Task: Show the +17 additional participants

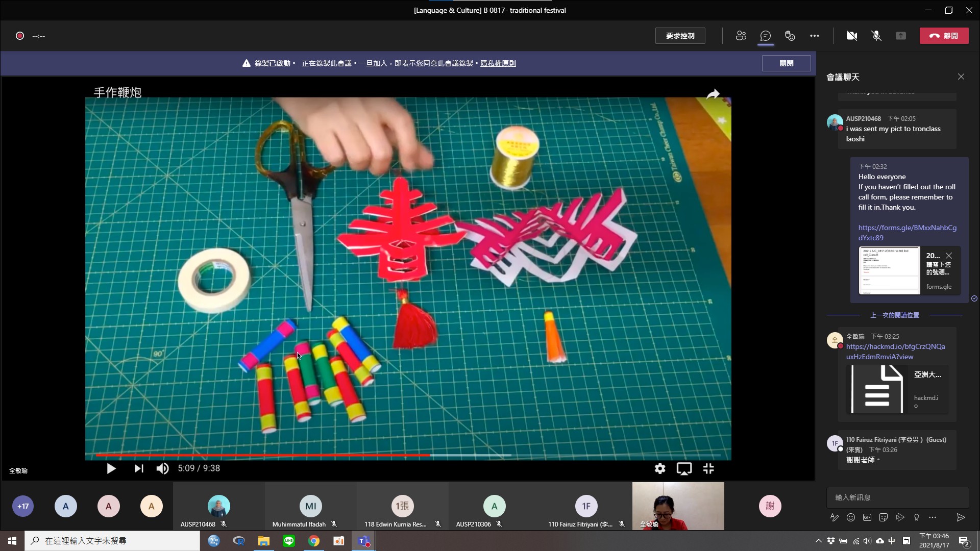Action: (x=23, y=506)
